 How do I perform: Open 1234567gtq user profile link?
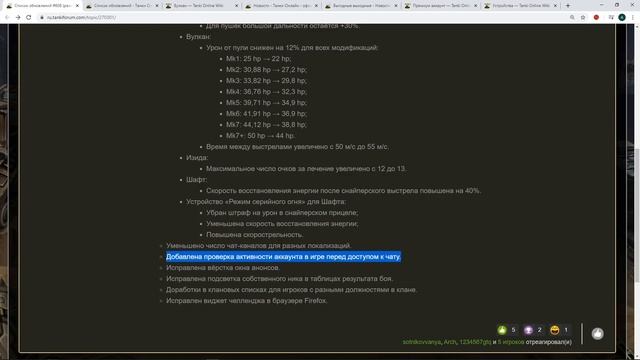point(475,342)
